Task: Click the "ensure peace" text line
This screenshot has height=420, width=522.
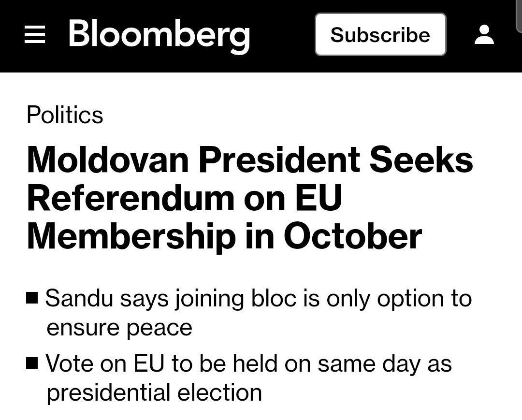Action: click(119, 327)
